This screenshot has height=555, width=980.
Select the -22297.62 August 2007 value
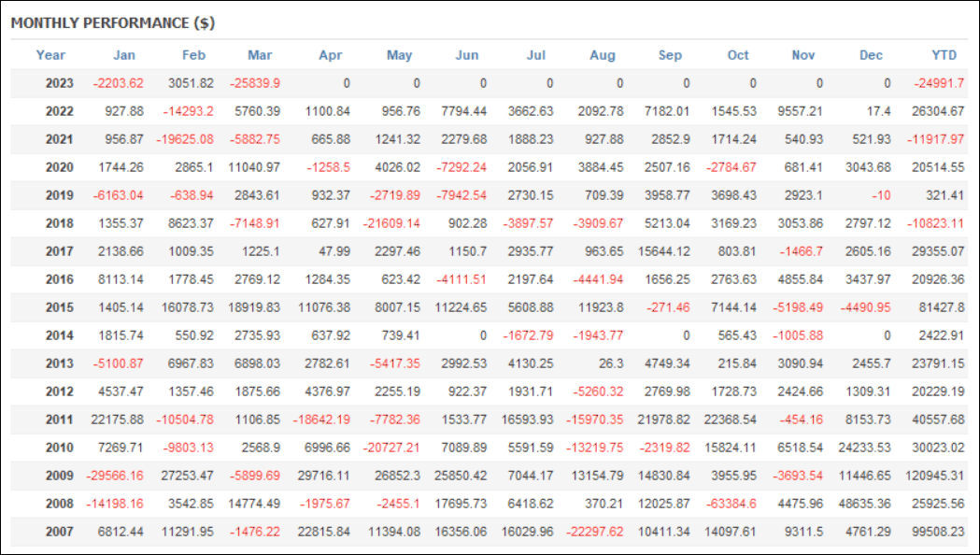pos(594,532)
